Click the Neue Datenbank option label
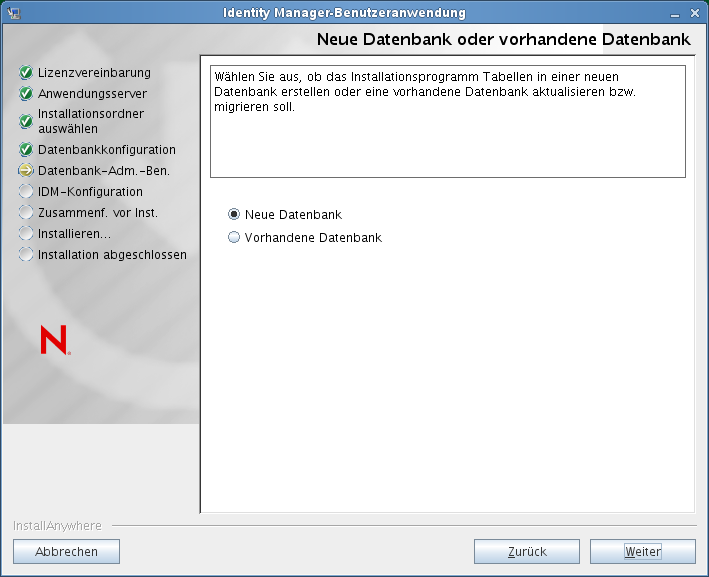This screenshot has height=577, width=709. 293,214
